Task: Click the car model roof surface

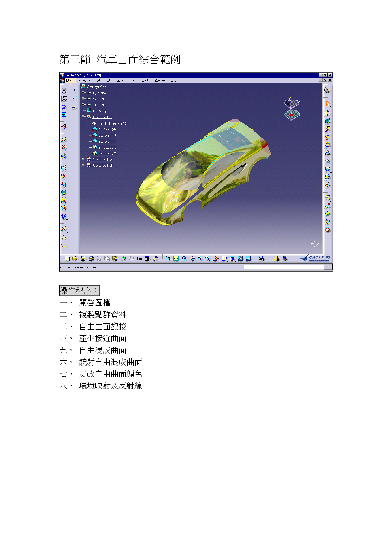Action: tap(231, 134)
